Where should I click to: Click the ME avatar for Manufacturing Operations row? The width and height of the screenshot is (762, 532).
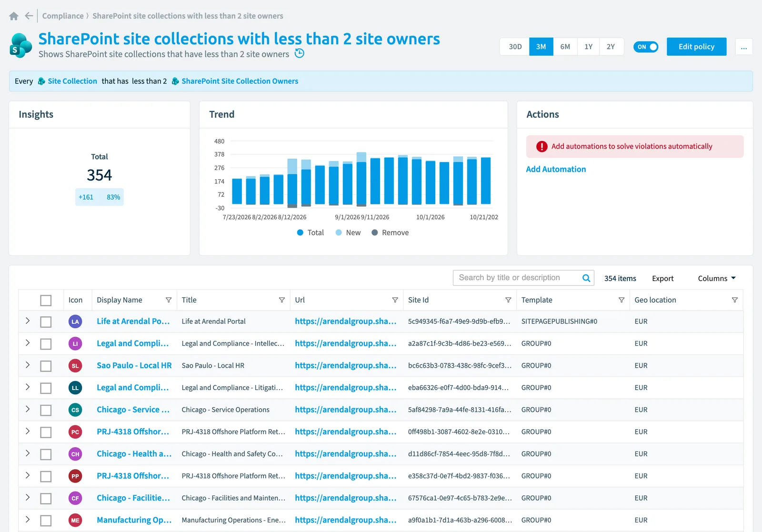tap(75, 520)
